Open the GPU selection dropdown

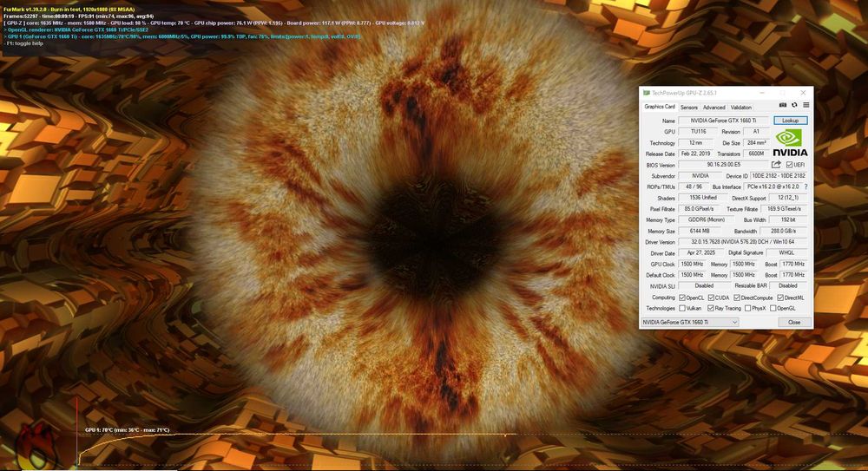click(x=690, y=322)
